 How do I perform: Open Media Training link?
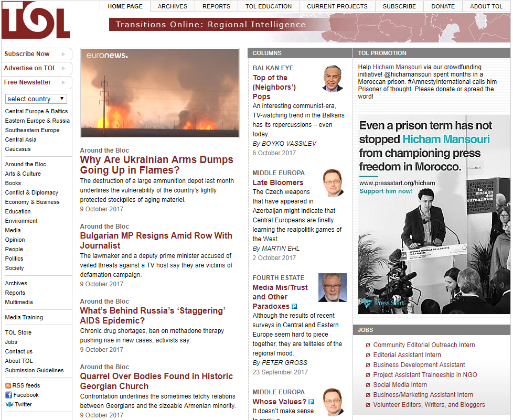tap(24, 318)
